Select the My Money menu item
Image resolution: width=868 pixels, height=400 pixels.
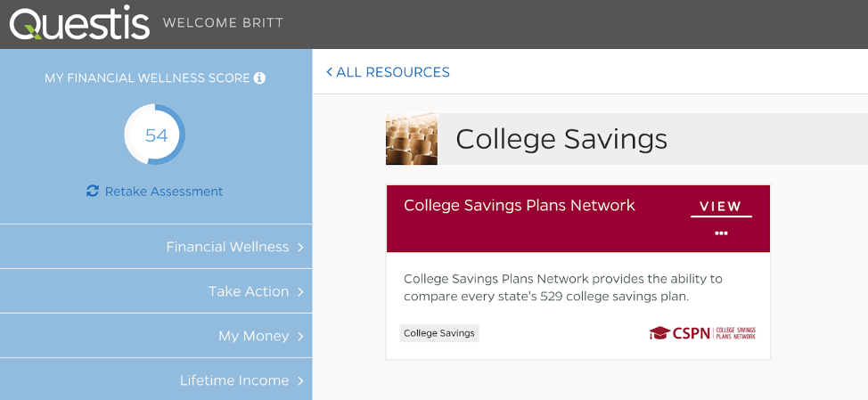coord(253,336)
